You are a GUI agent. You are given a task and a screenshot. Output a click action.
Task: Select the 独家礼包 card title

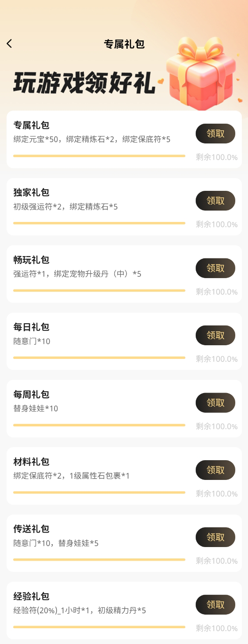tap(31, 193)
